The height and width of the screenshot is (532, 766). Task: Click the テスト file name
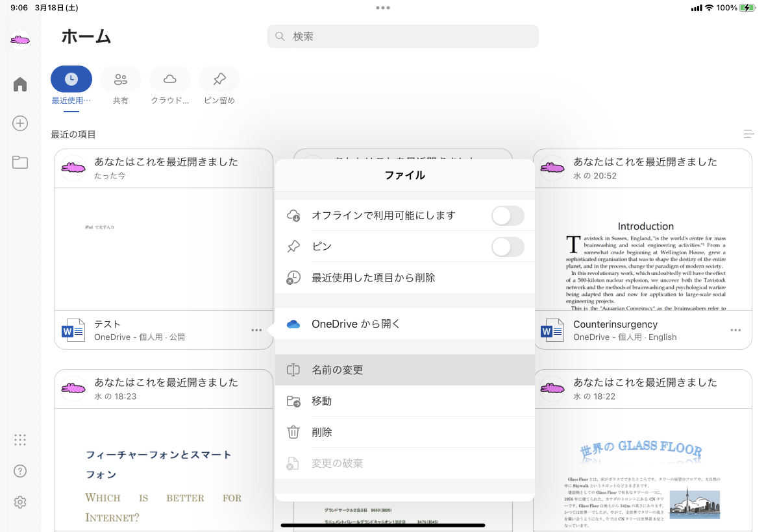point(108,324)
